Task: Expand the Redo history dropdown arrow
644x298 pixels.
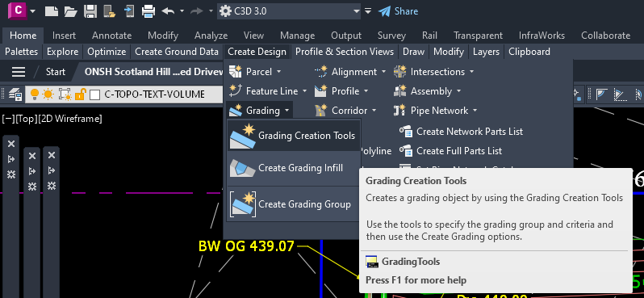Action: tap(211, 11)
